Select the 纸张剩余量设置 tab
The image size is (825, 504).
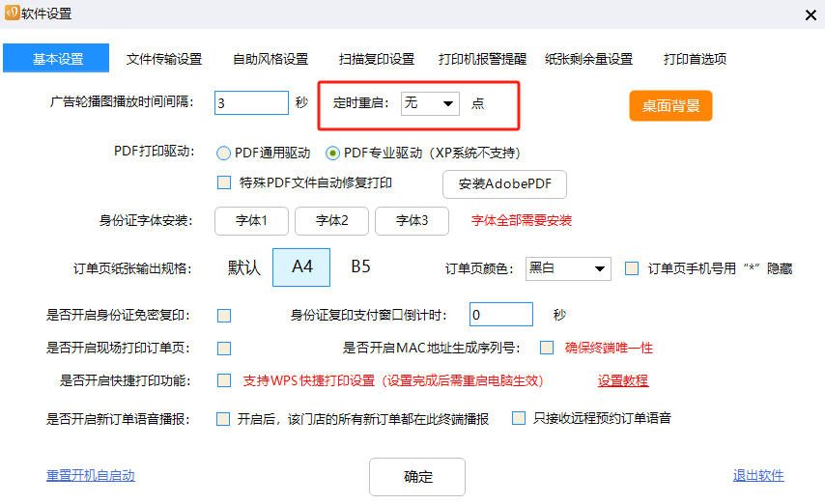coord(588,59)
